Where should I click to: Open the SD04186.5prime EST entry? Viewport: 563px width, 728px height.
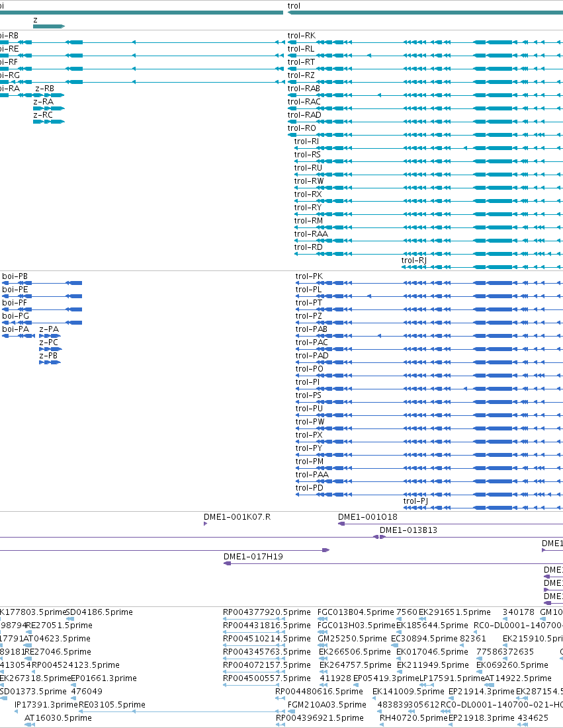99,612
